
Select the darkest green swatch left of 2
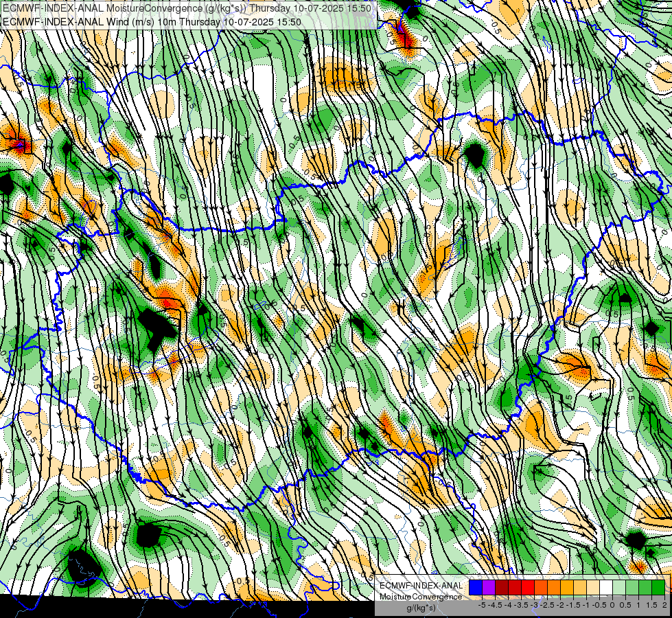(x=658, y=588)
